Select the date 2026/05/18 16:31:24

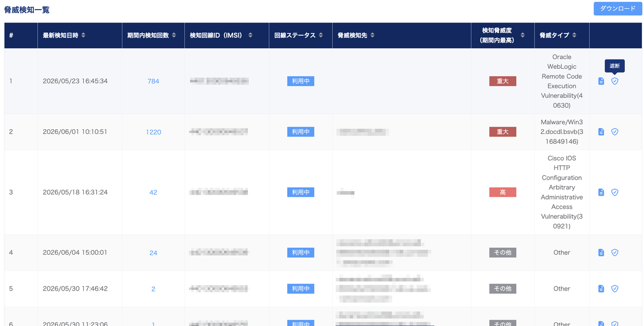[x=75, y=192]
